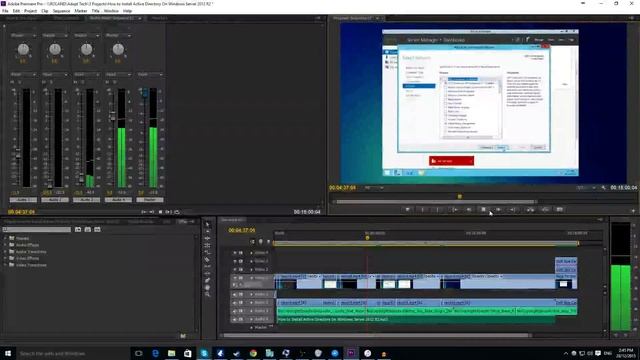Screen dimensions: 640x360
Task: Click the Extract button in Program monitor
Action: point(545,209)
